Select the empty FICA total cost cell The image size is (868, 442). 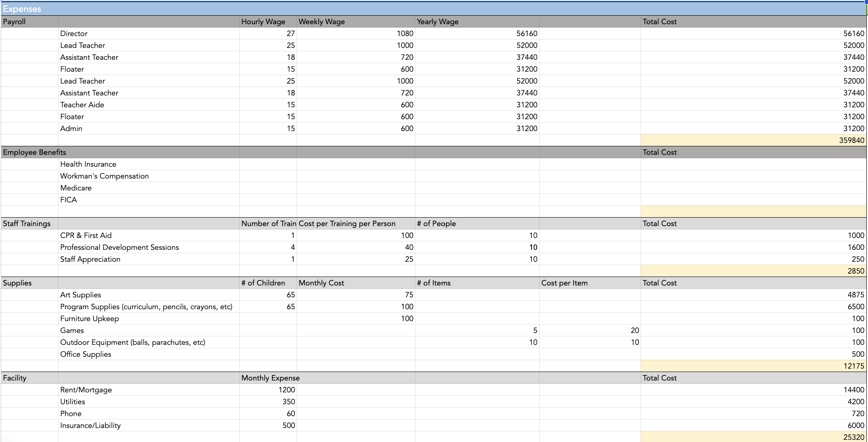751,199
